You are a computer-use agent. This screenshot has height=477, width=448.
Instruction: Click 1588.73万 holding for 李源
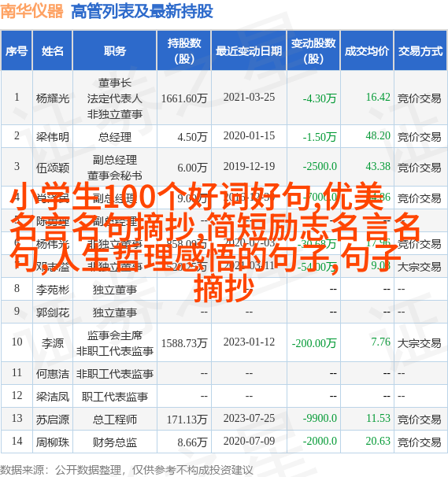(184, 343)
